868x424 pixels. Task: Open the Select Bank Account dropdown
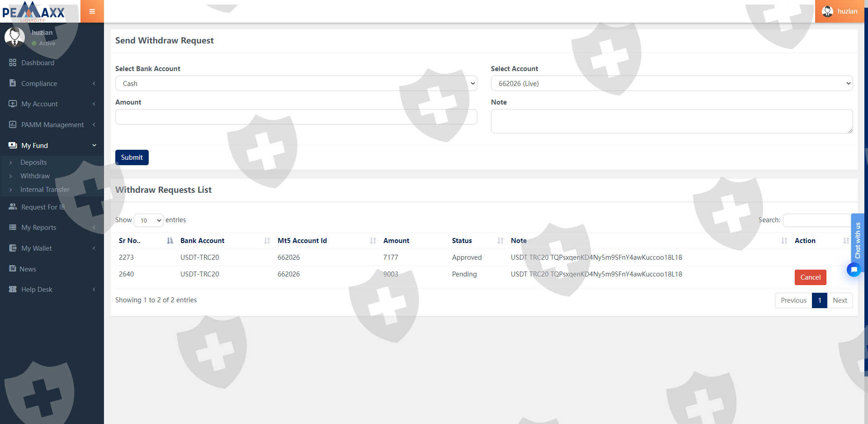tap(296, 83)
